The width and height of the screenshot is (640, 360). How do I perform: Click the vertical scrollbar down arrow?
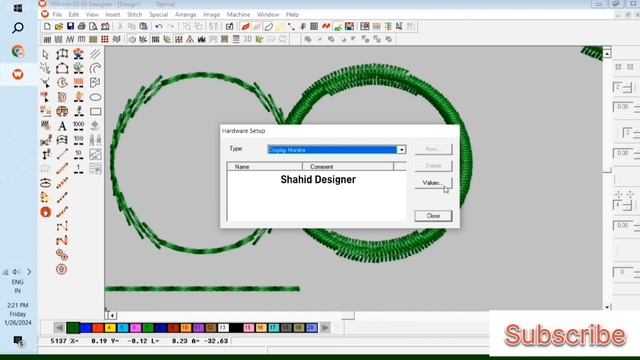pos(607,307)
